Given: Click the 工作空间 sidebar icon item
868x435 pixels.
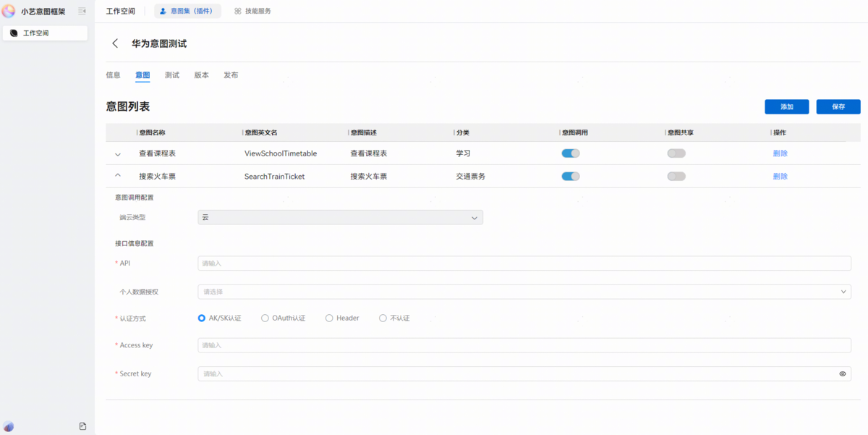Looking at the screenshot, I should 14,33.
